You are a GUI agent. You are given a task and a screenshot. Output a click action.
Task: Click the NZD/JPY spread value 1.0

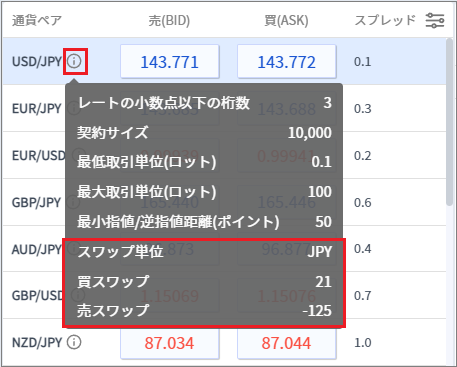(x=363, y=343)
